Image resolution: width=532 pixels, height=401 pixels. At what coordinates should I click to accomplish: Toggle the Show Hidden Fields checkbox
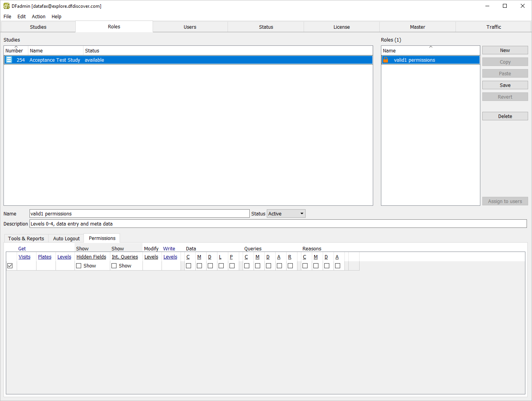coord(79,266)
